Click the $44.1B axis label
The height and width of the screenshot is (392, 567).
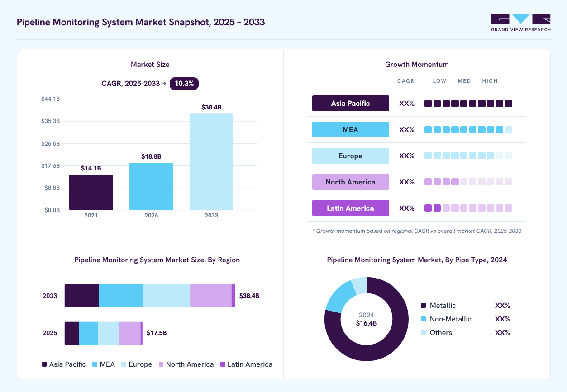[x=50, y=99]
